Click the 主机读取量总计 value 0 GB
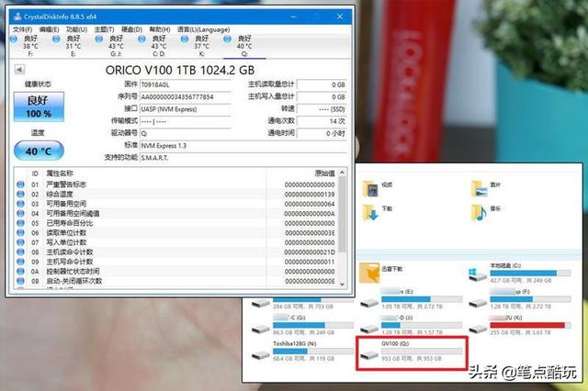The height and width of the screenshot is (391, 588). pyautogui.click(x=322, y=85)
